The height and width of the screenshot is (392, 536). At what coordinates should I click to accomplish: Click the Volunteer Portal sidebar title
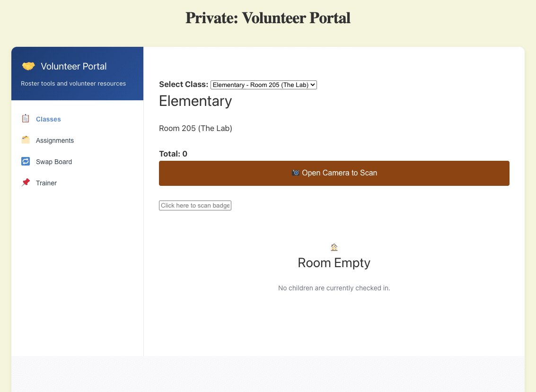[74, 66]
